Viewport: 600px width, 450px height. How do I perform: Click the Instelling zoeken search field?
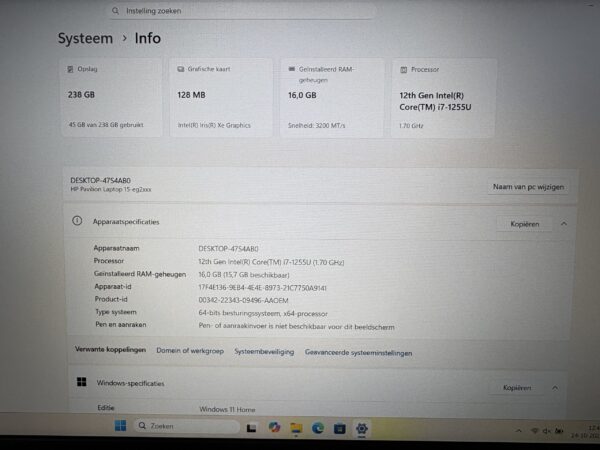pyautogui.click(x=240, y=11)
